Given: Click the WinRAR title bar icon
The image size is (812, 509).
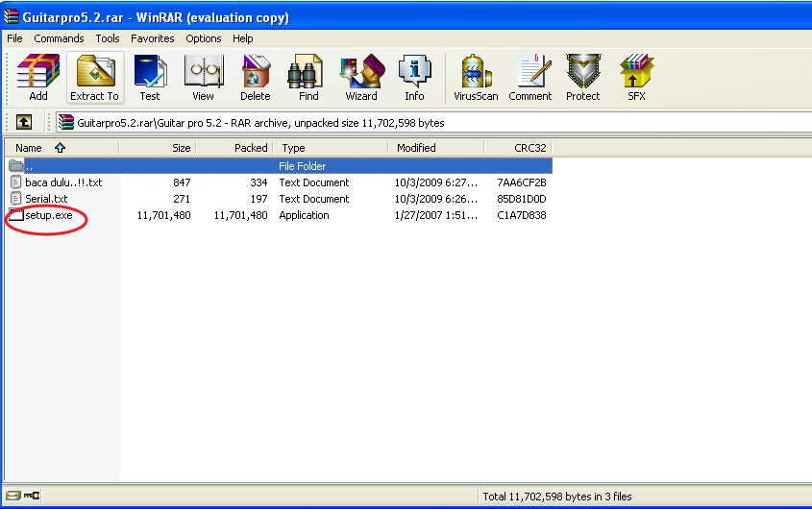Looking at the screenshot, I should click(x=11, y=16).
